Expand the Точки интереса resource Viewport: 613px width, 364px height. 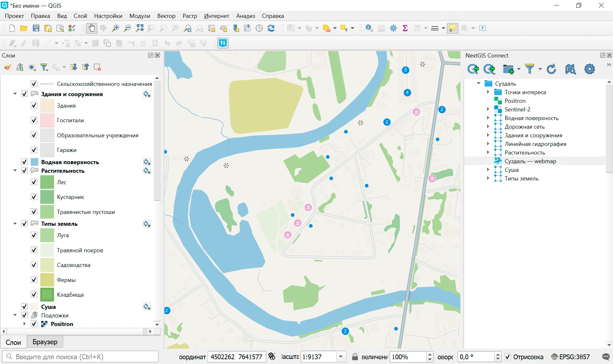point(488,92)
